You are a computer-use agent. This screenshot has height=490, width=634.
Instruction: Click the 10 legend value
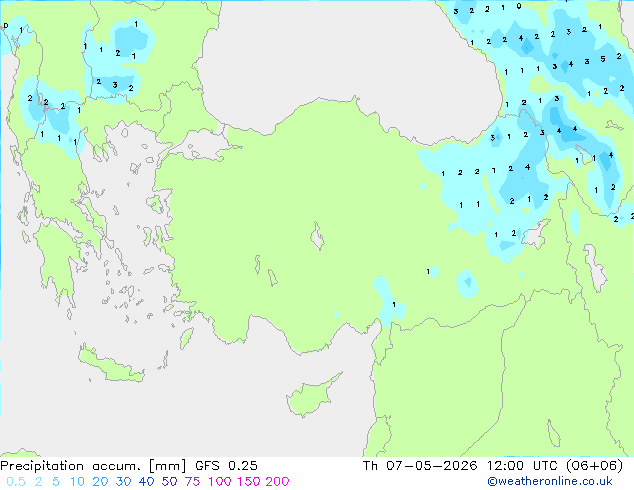pos(77,482)
